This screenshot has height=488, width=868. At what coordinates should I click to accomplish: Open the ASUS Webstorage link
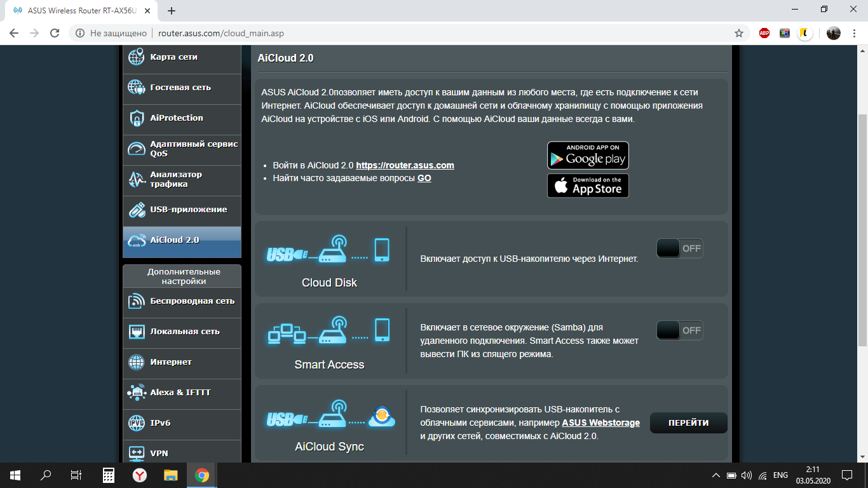tap(600, 423)
